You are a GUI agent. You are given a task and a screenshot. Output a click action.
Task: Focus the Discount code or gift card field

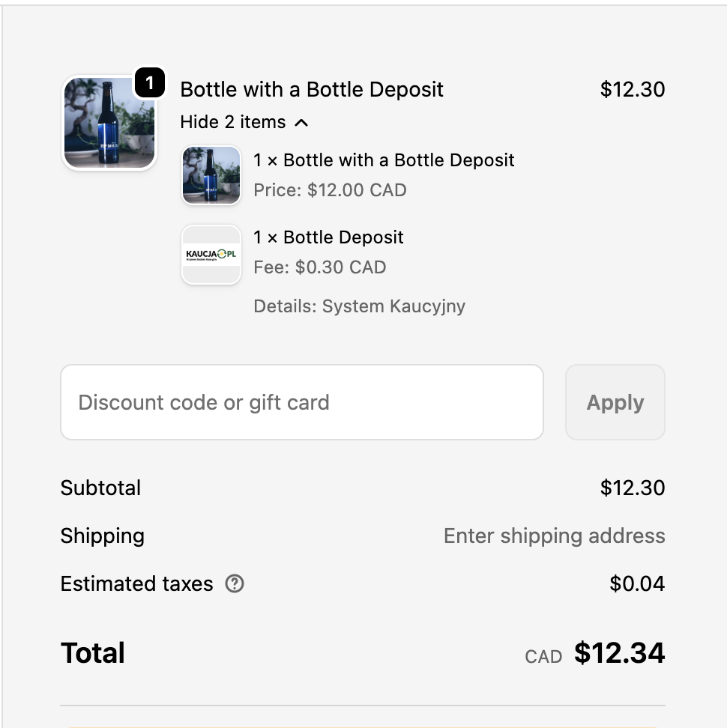click(x=302, y=402)
